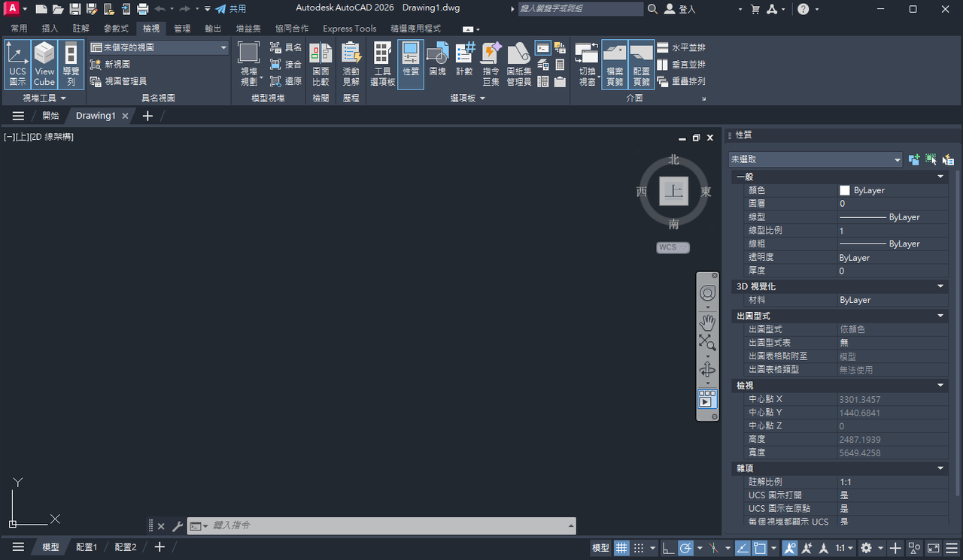Screen dimensions: 963x560
Task: Toggle polar tracking in status bar
Action: 685,548
